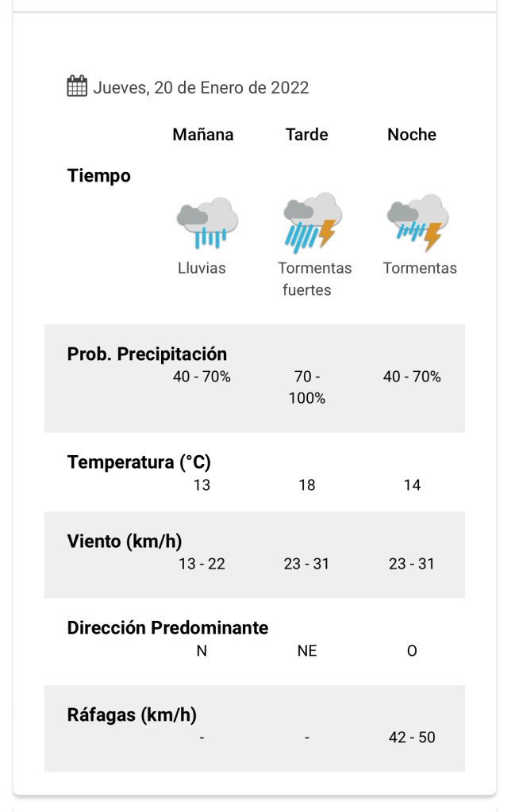
Task: Click the Tiempo row label
Action: pos(99,176)
